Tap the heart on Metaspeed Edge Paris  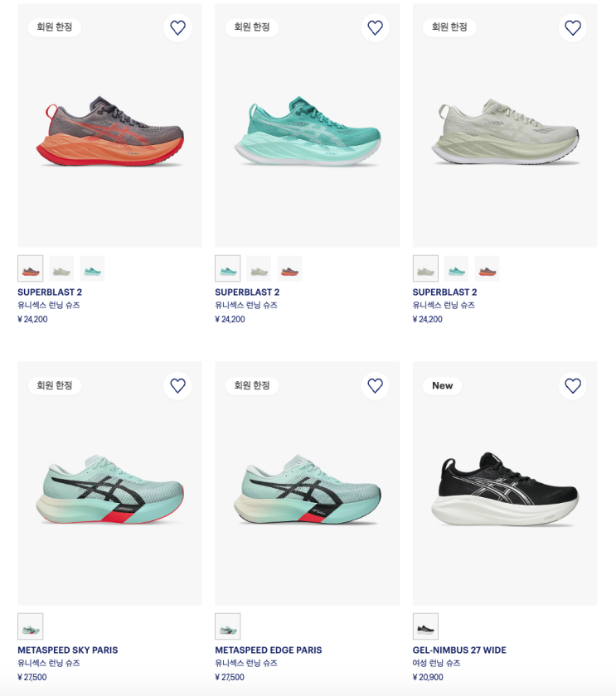click(x=375, y=386)
